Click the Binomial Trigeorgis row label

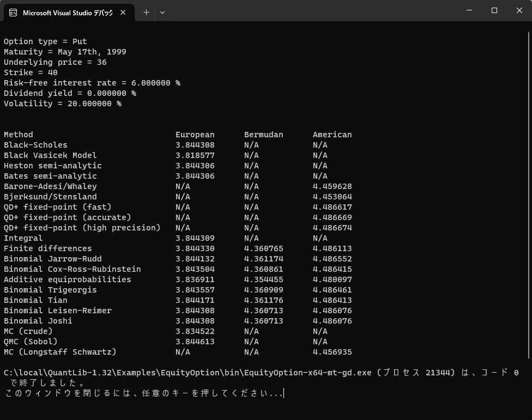click(50, 290)
